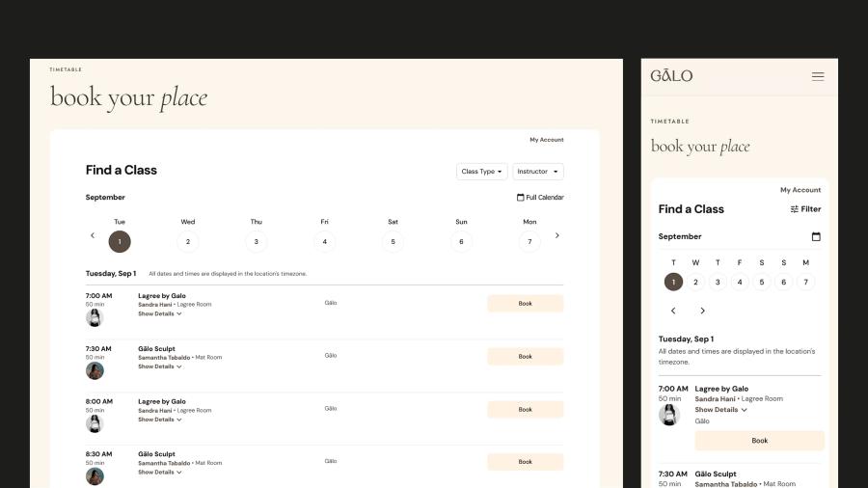This screenshot has width=868, height=488.
Task: Select day 6 in mobile date strip
Action: click(x=783, y=283)
